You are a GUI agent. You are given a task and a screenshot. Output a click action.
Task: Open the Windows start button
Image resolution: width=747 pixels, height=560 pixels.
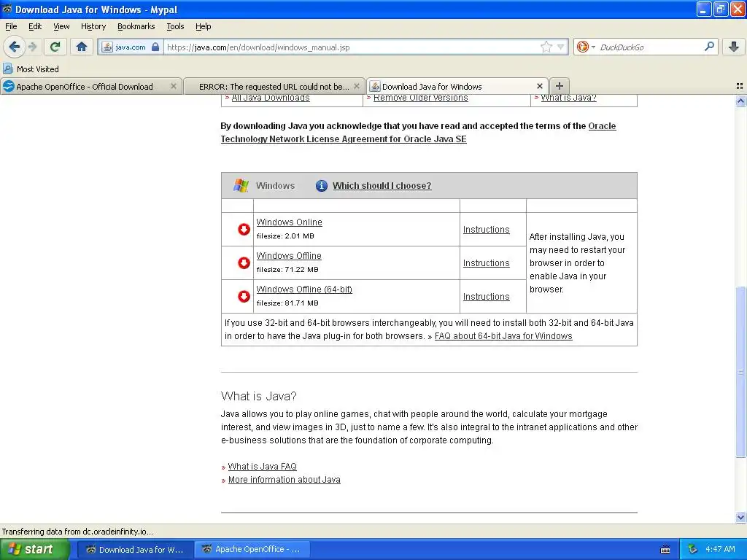(35, 549)
